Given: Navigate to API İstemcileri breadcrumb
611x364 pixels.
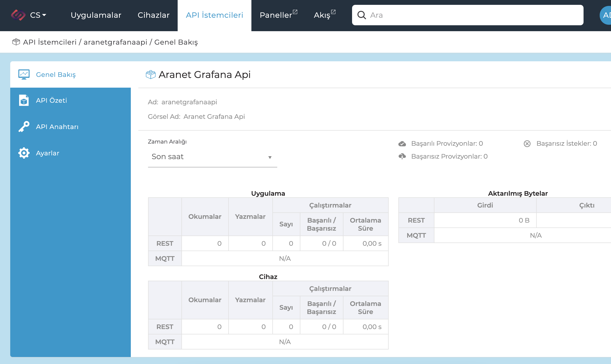Looking at the screenshot, I should click(50, 42).
